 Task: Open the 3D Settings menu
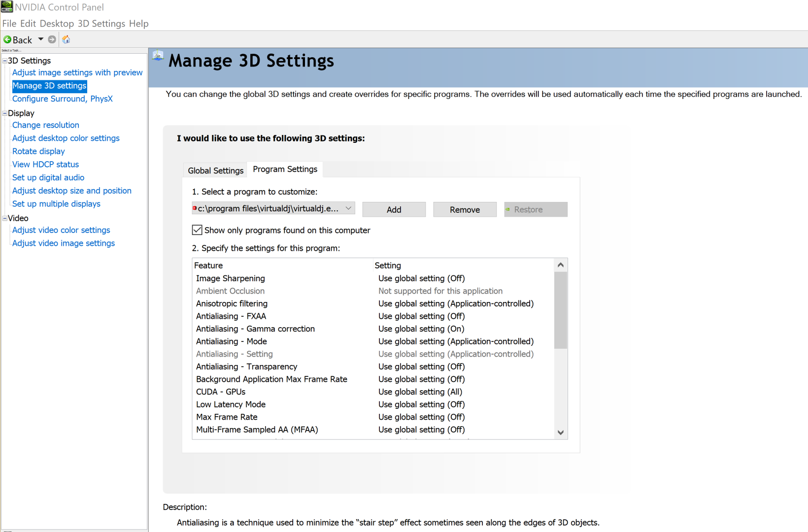point(101,24)
